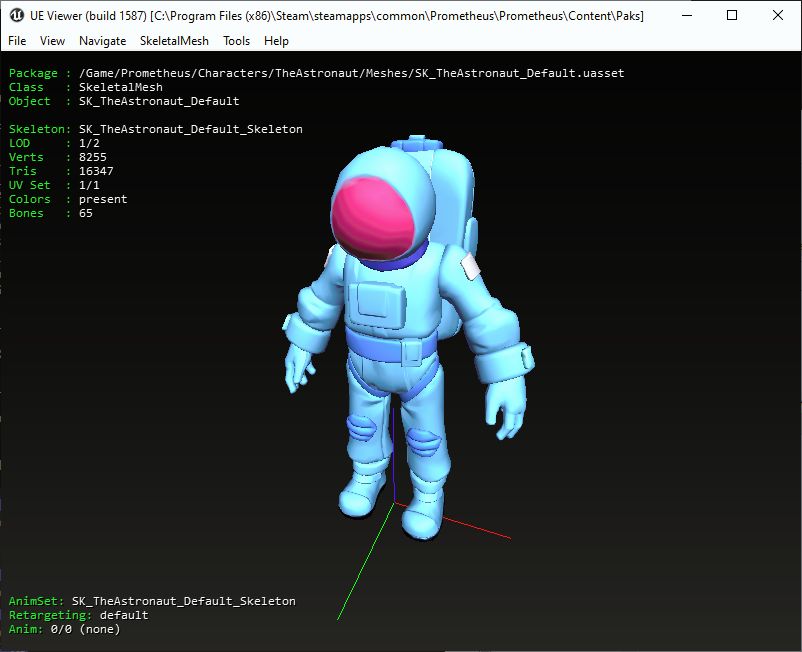802x652 pixels.
Task: Open the Help menu
Action: [x=276, y=41]
